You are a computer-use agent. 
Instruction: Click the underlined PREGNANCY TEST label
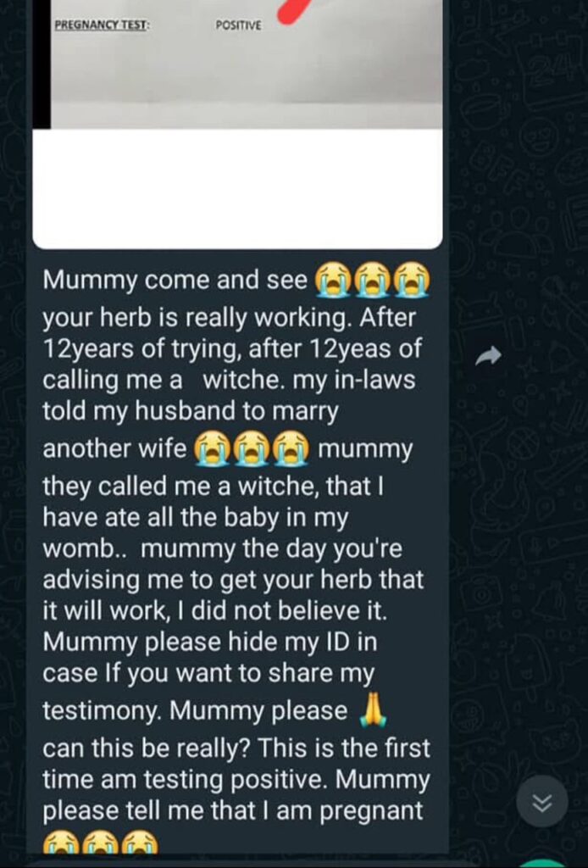point(102,25)
